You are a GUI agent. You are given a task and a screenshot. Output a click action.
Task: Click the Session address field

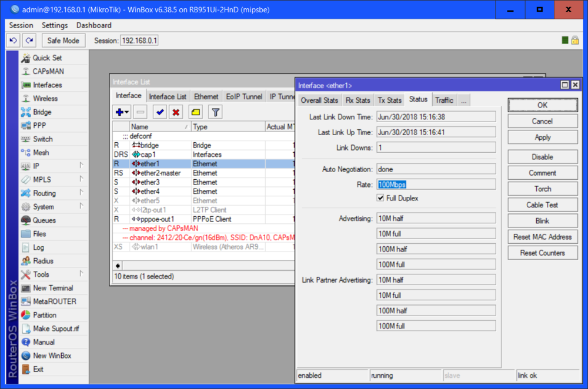click(x=139, y=41)
